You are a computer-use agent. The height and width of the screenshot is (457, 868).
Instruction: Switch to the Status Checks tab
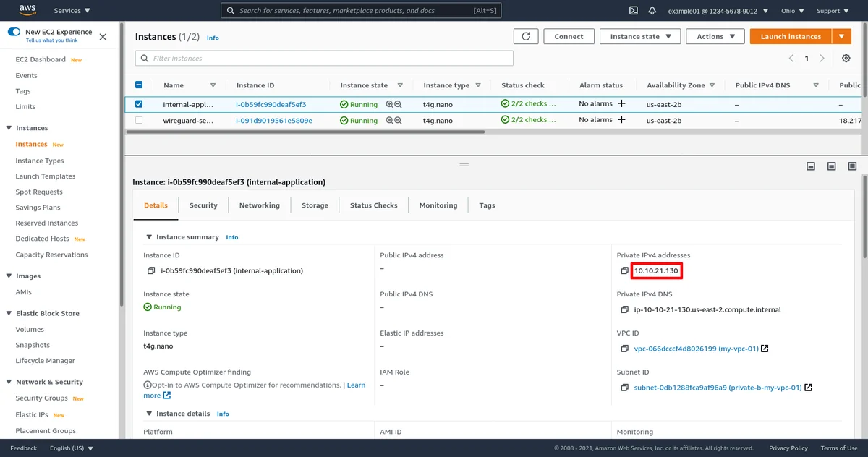click(x=373, y=205)
